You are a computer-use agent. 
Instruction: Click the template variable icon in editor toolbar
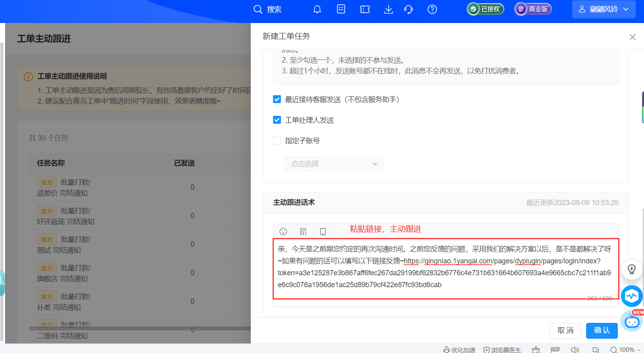tap(303, 232)
